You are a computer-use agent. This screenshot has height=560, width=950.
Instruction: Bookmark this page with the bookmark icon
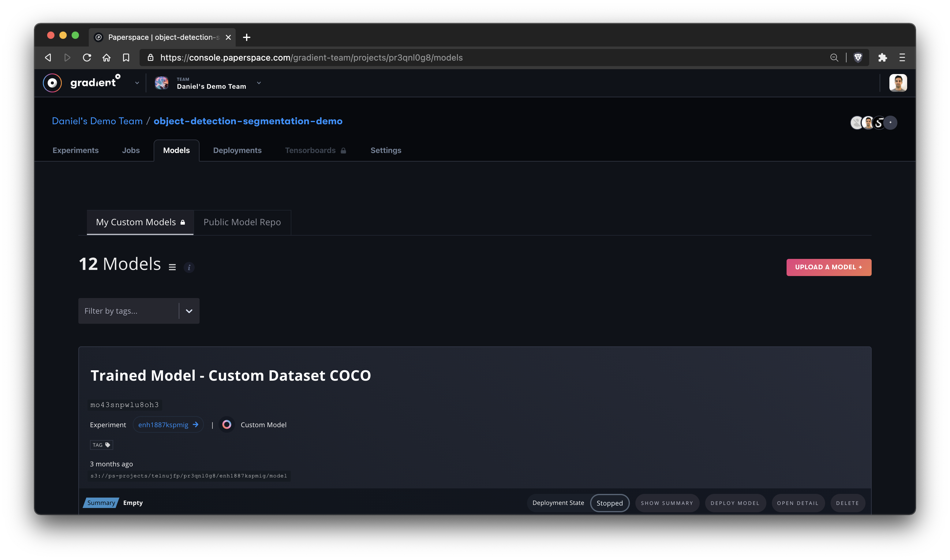[x=126, y=57]
